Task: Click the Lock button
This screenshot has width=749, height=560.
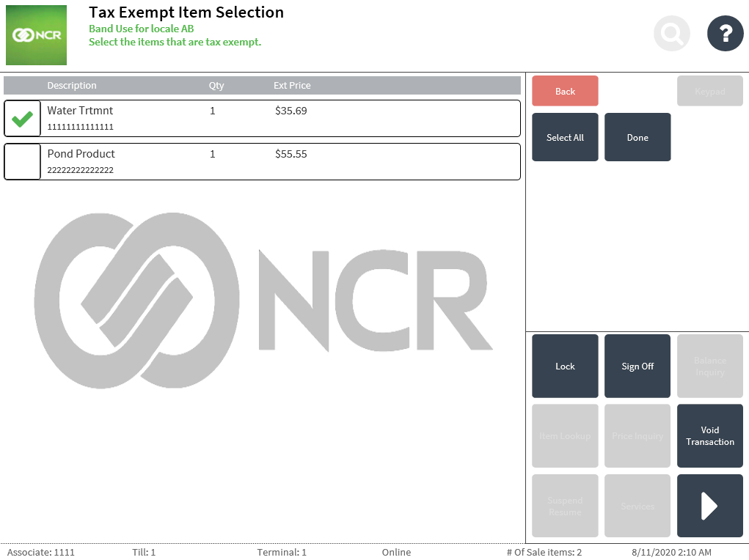Action: coord(565,366)
